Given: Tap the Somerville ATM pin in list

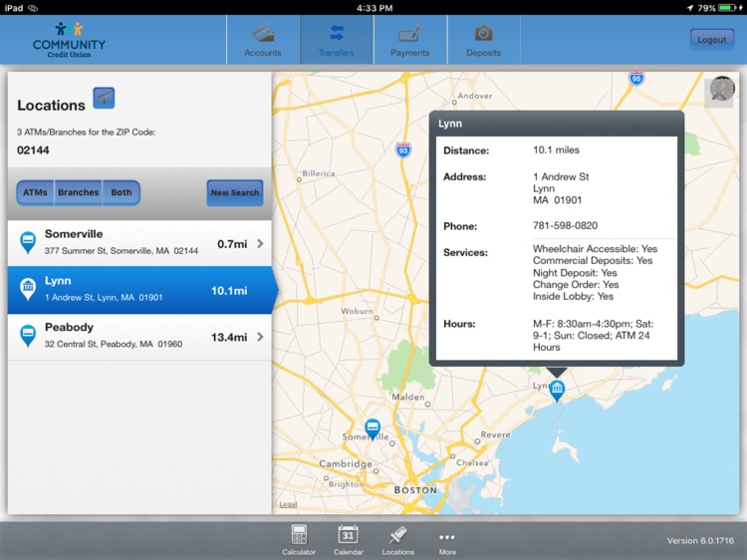Looking at the screenshot, I should (28, 242).
